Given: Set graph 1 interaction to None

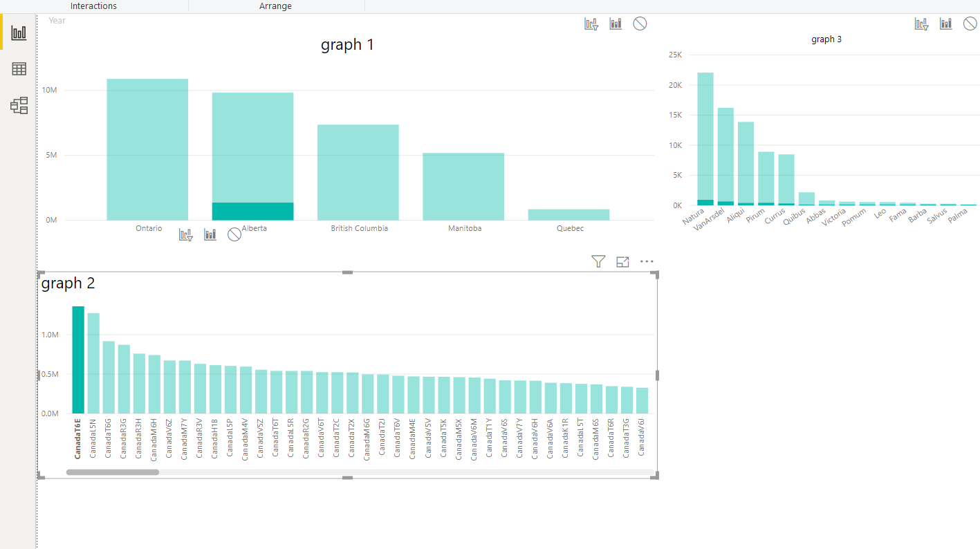Looking at the screenshot, I should tap(640, 24).
